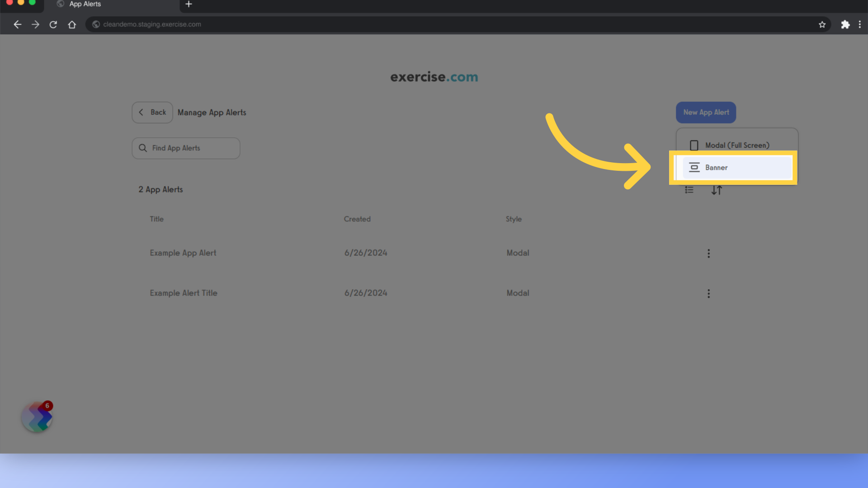Screen dimensions: 868x488
Task: Open the browser extensions puzzle icon
Action: 845,24
